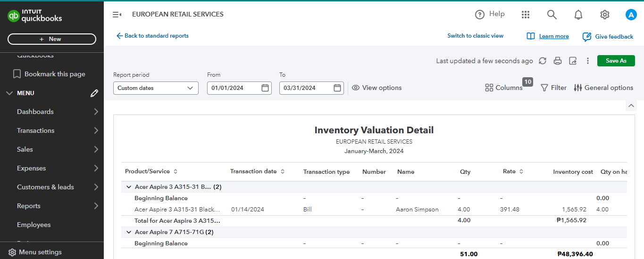
Task: Open the search magnifier icon
Action: (552, 15)
